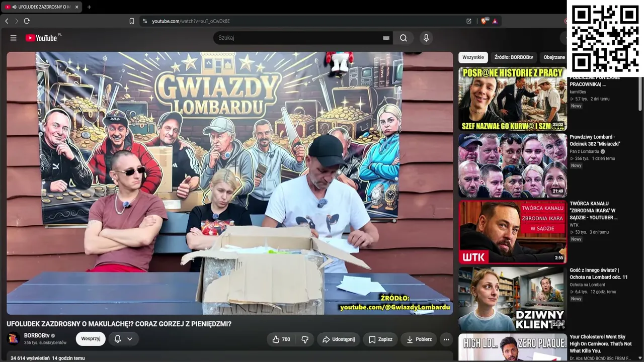Go forward in browser history

click(x=17, y=21)
